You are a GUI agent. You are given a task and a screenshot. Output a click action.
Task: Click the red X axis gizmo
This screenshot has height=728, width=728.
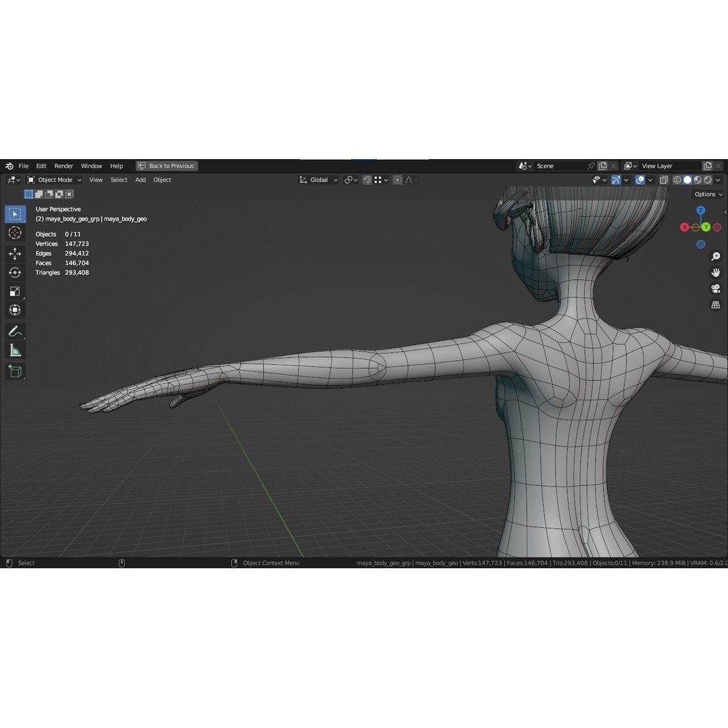pos(684,227)
